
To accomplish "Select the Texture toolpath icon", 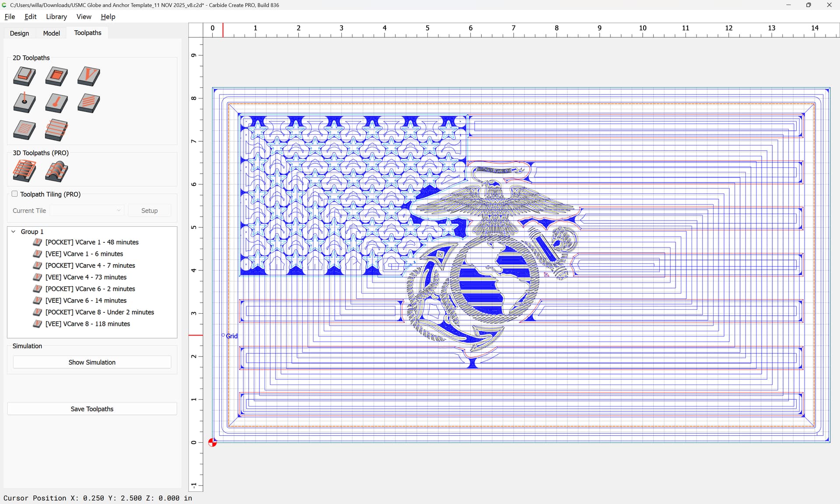I will (x=89, y=103).
